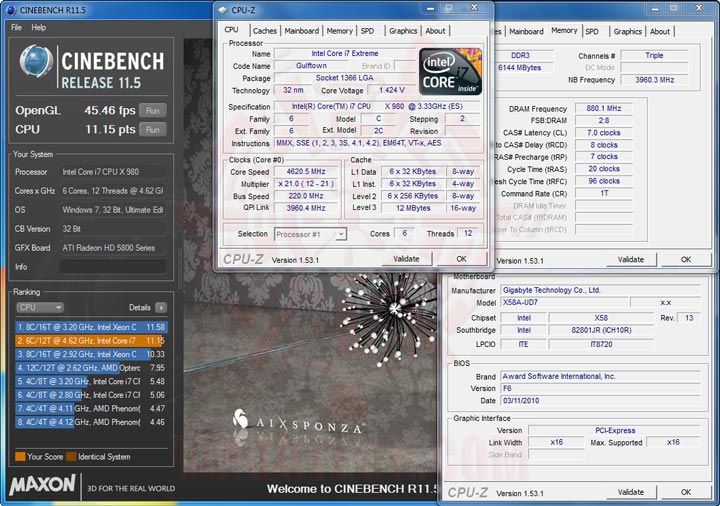720x506 pixels.
Task: Run the CPU benchmark
Action: 152,129
